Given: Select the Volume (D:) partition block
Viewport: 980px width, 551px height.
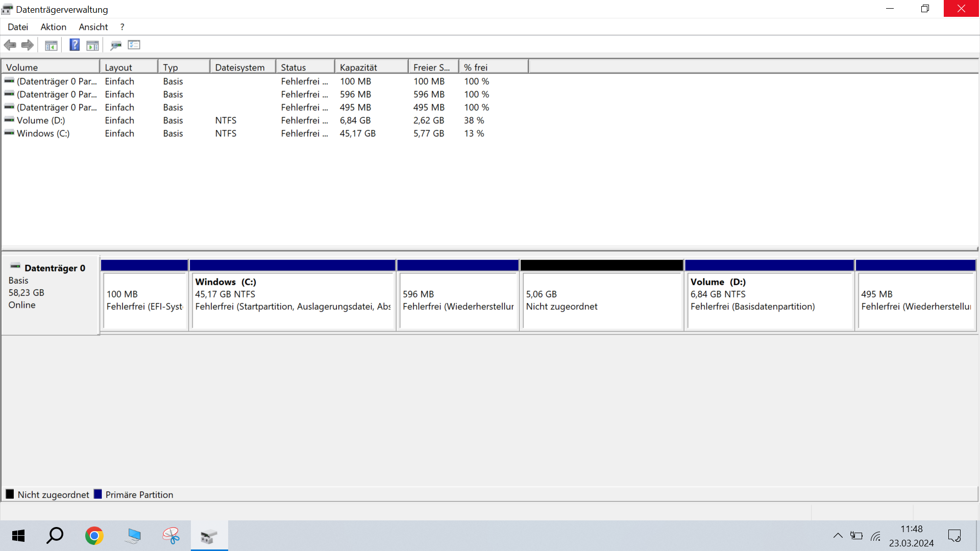Looking at the screenshot, I should 769,301.
